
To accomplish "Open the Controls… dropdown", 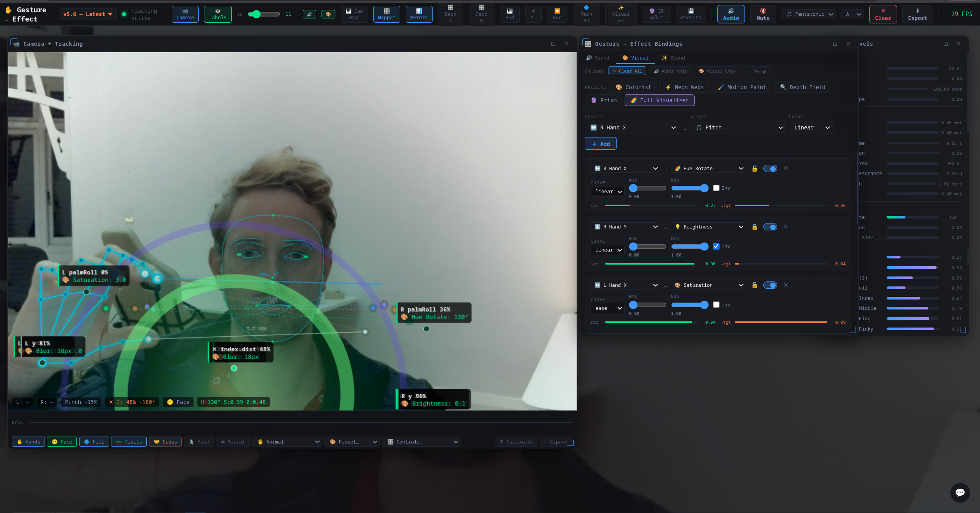I will pos(421,442).
